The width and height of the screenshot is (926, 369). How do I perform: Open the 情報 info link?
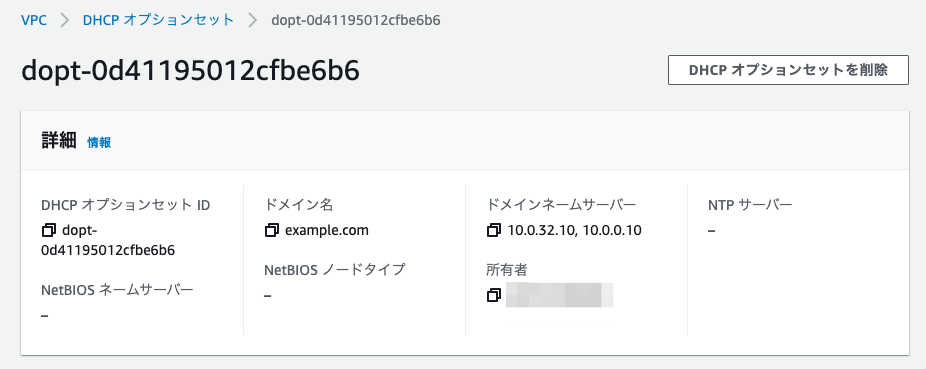pos(99,142)
